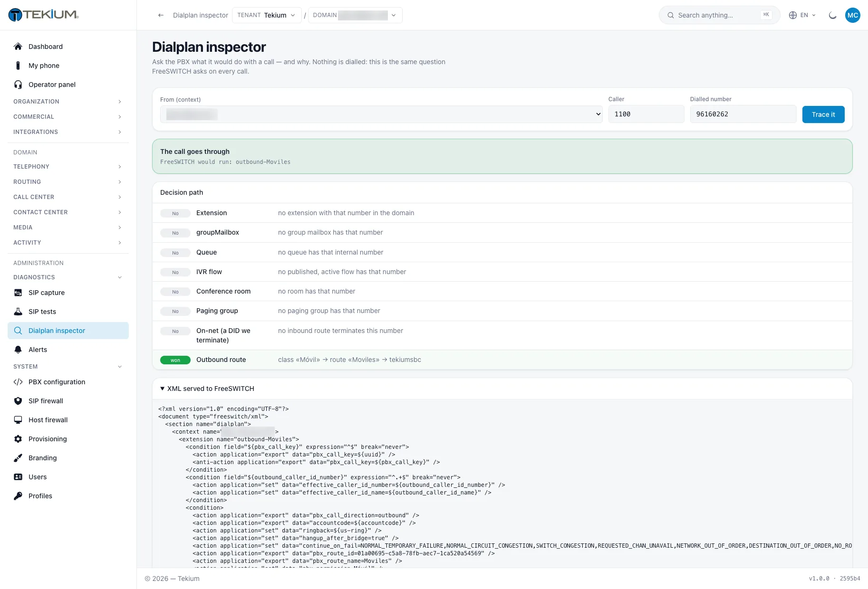
Task: Click the SIP firewall shield icon
Action: pos(18,401)
